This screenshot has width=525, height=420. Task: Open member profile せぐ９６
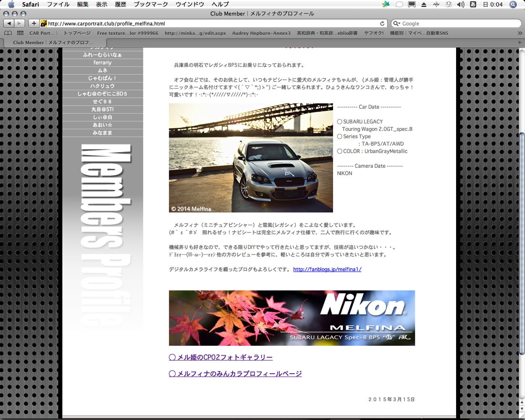tap(102, 102)
